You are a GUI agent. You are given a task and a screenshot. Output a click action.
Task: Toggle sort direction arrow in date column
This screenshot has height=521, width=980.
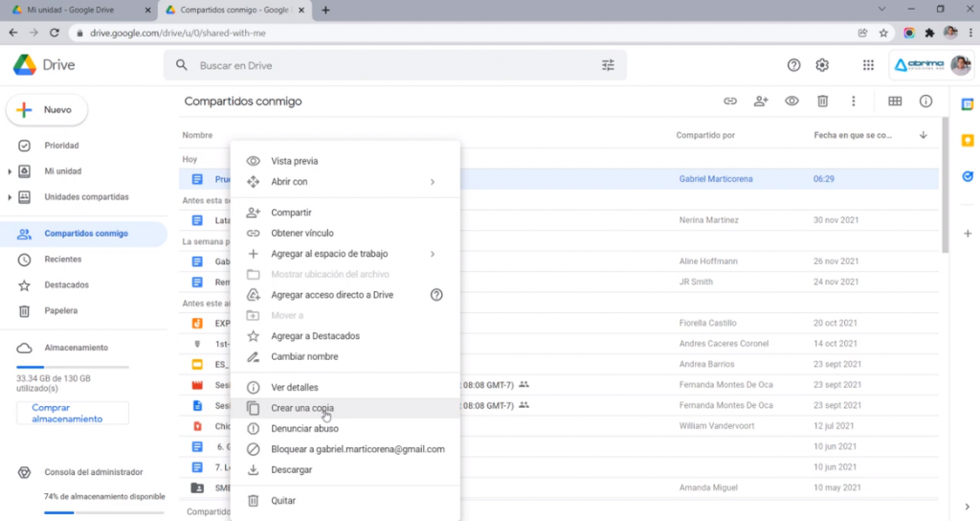[x=923, y=135]
